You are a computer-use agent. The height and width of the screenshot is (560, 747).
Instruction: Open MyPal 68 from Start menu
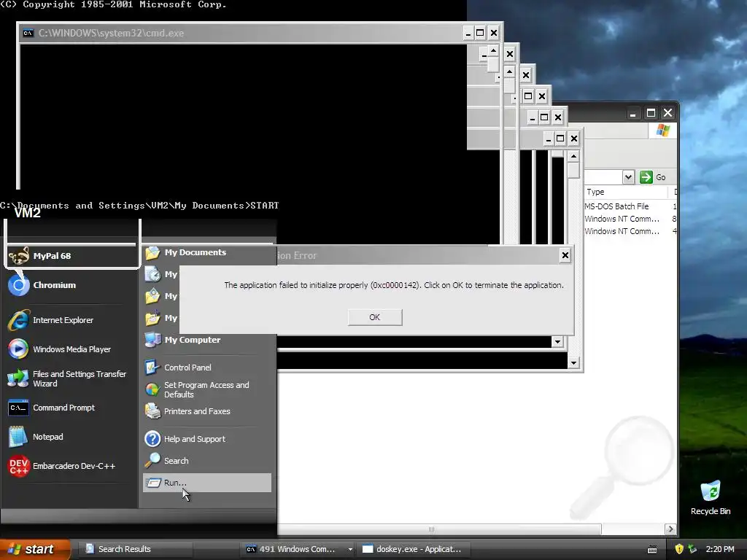point(71,256)
